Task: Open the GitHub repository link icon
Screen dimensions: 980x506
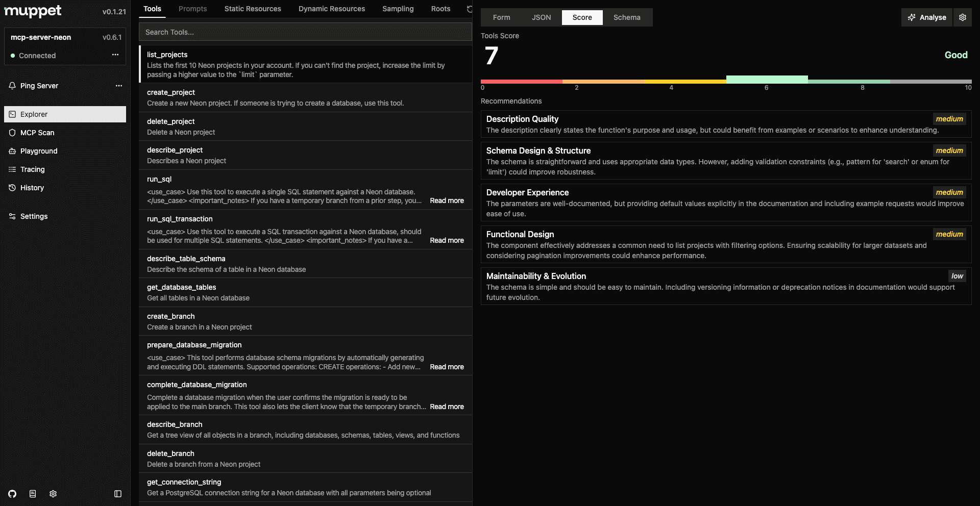Action: pyautogui.click(x=12, y=494)
